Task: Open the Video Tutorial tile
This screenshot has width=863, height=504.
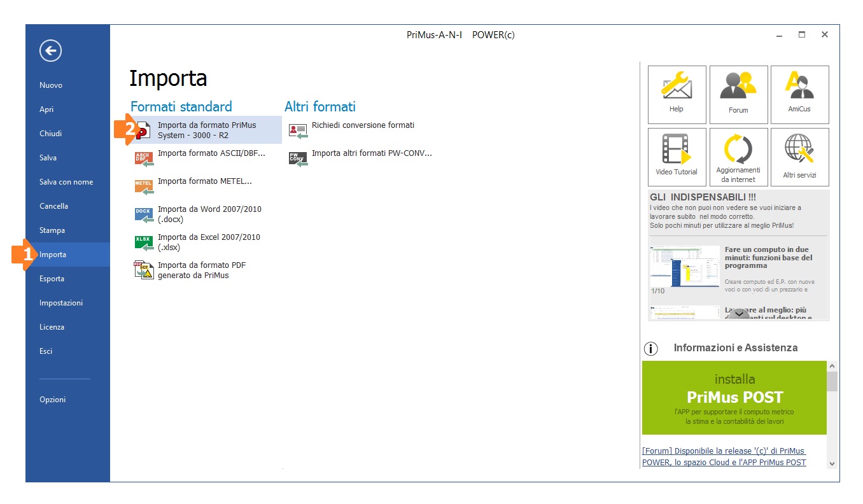Action: pos(677,157)
